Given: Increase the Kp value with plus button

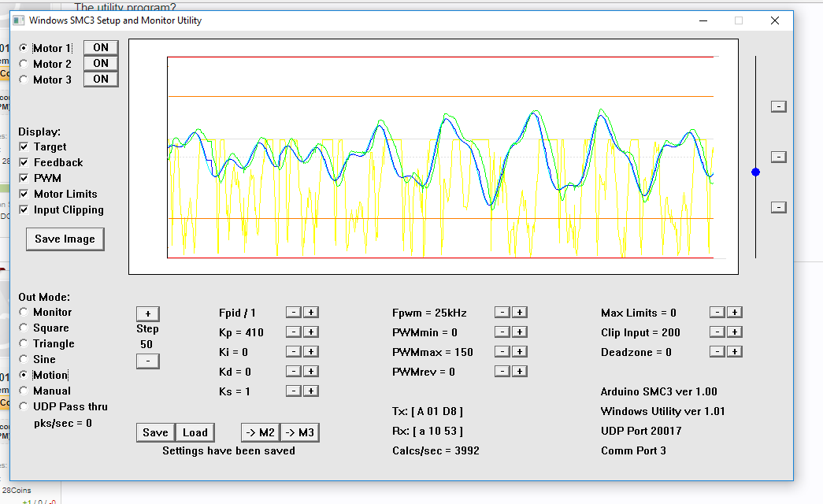Looking at the screenshot, I should click(311, 332).
